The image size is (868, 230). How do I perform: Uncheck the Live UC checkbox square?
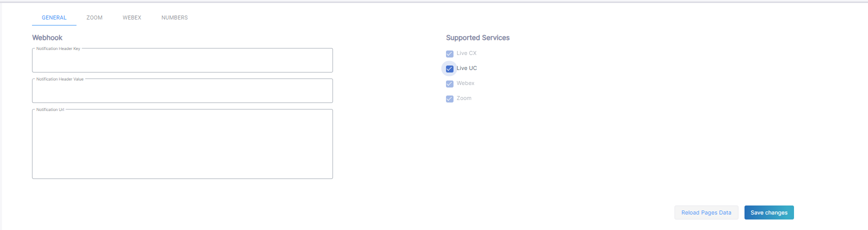tap(449, 69)
